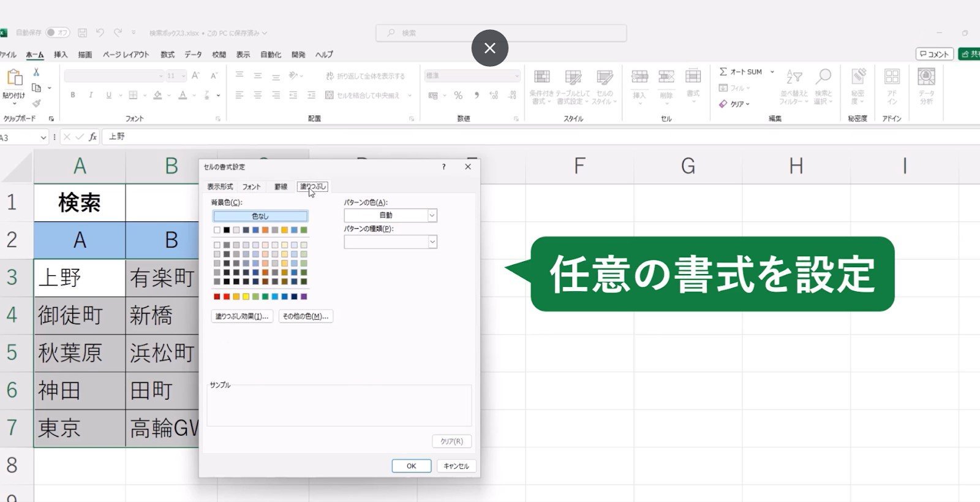Switch to the Number Format tab in the dialog
This screenshot has width=980, height=502.
click(220, 186)
